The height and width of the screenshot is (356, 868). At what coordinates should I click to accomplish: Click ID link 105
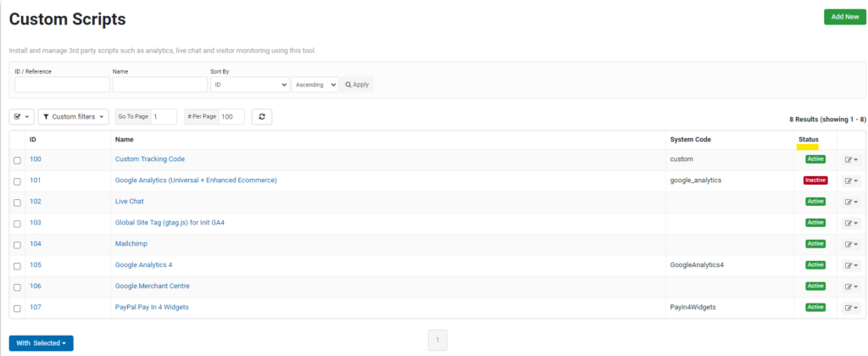coord(36,264)
